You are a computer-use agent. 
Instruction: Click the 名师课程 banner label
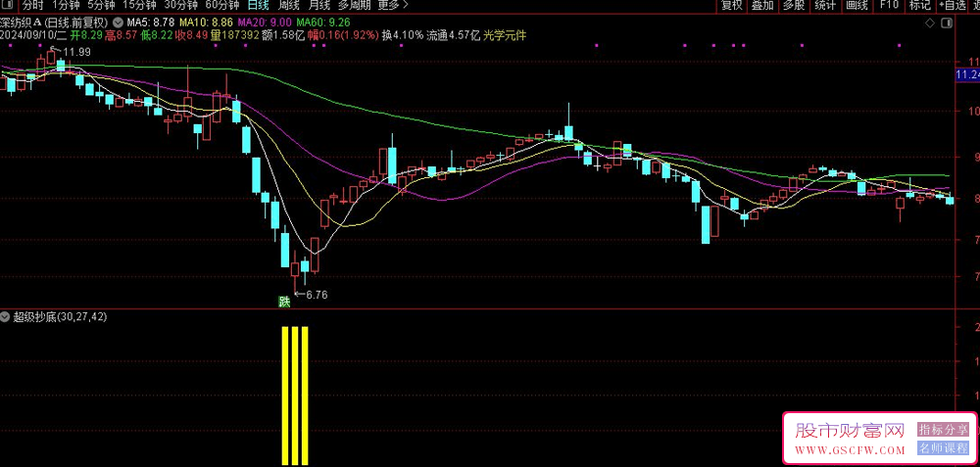point(943,447)
